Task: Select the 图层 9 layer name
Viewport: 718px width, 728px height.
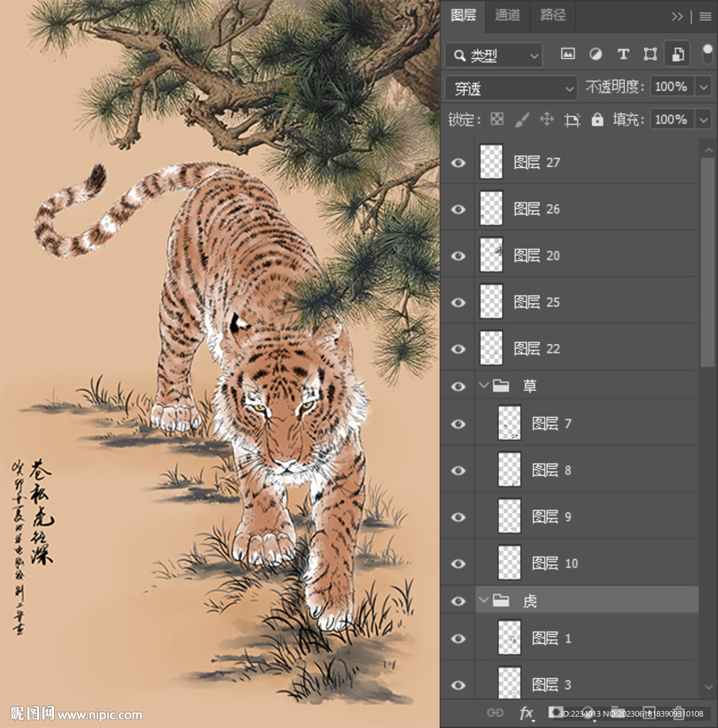Action: pyautogui.click(x=552, y=517)
